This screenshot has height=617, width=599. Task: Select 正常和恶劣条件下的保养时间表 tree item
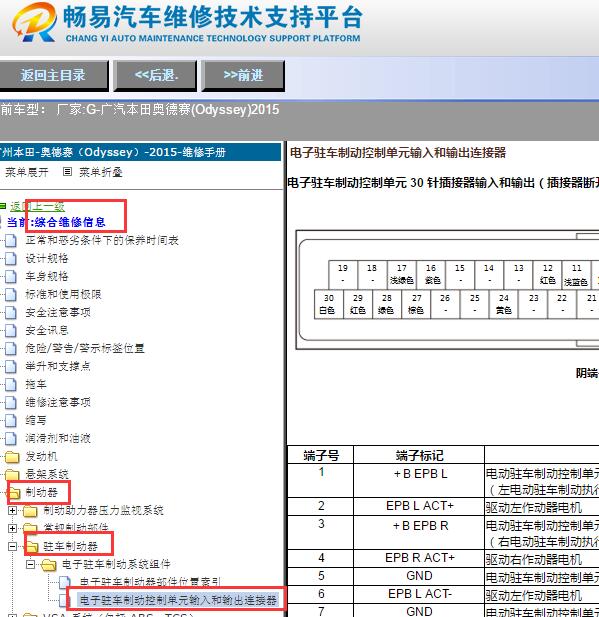coord(102,240)
